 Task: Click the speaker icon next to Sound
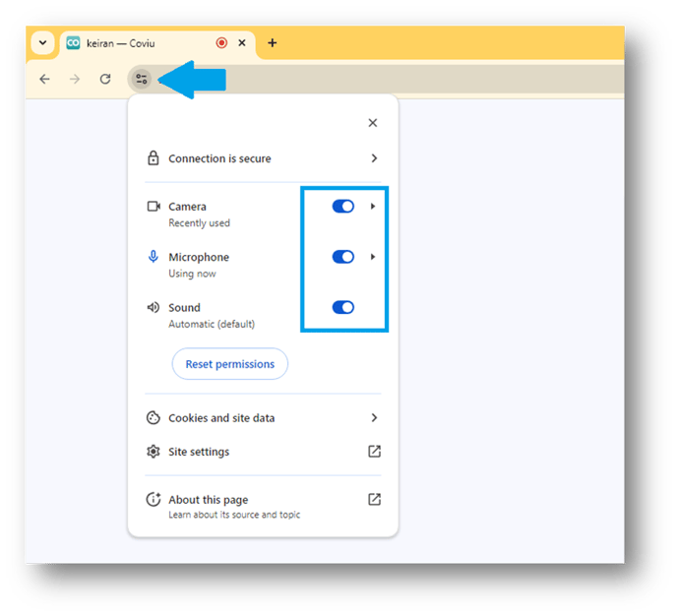pyautogui.click(x=154, y=307)
